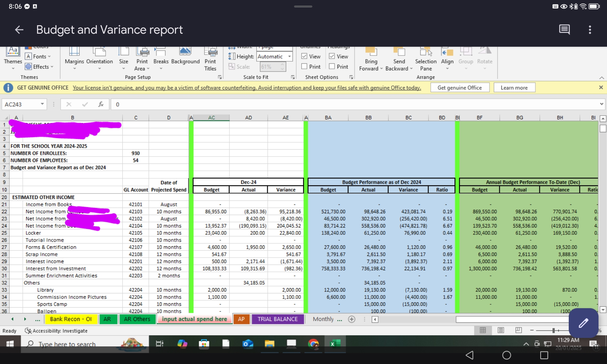Enable Gridlines Print checkbox
Image resolution: width=607 pixels, height=364 pixels.
click(x=304, y=66)
